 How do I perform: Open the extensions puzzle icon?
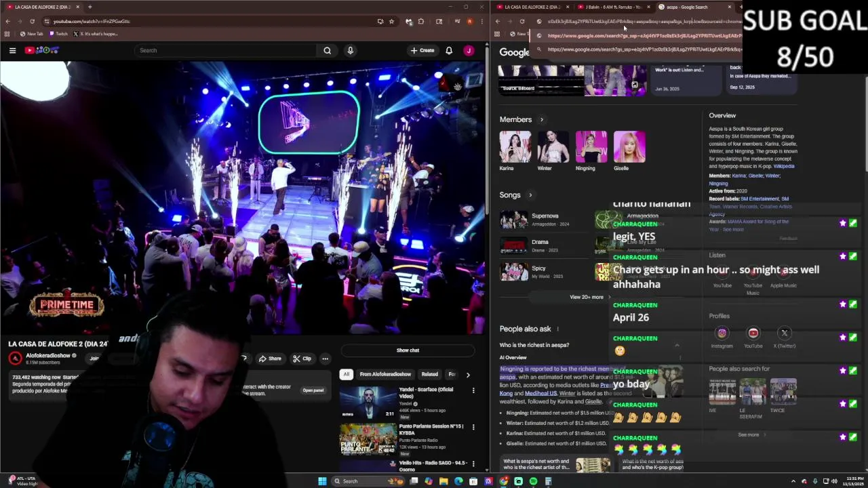click(421, 21)
